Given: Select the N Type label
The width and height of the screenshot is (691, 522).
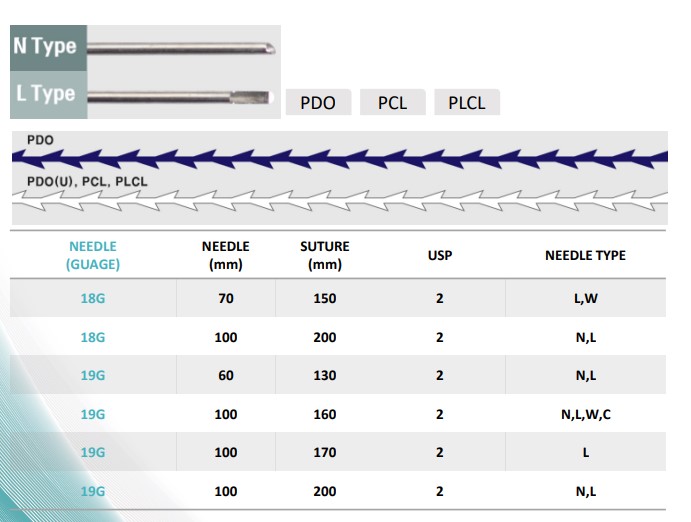Looking at the screenshot, I should [46, 47].
